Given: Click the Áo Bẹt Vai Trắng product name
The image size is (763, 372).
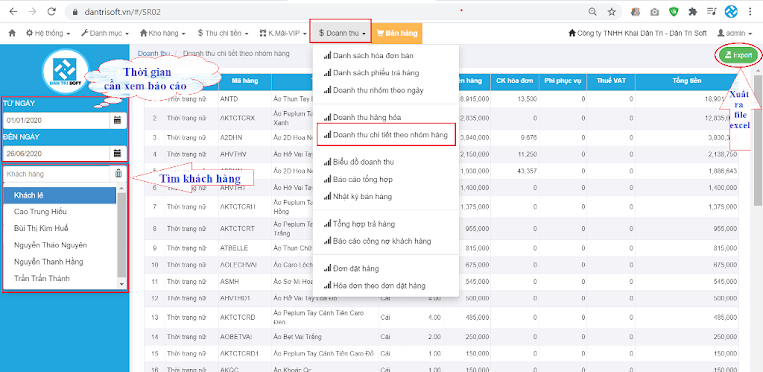Looking at the screenshot, I should coord(297,336).
